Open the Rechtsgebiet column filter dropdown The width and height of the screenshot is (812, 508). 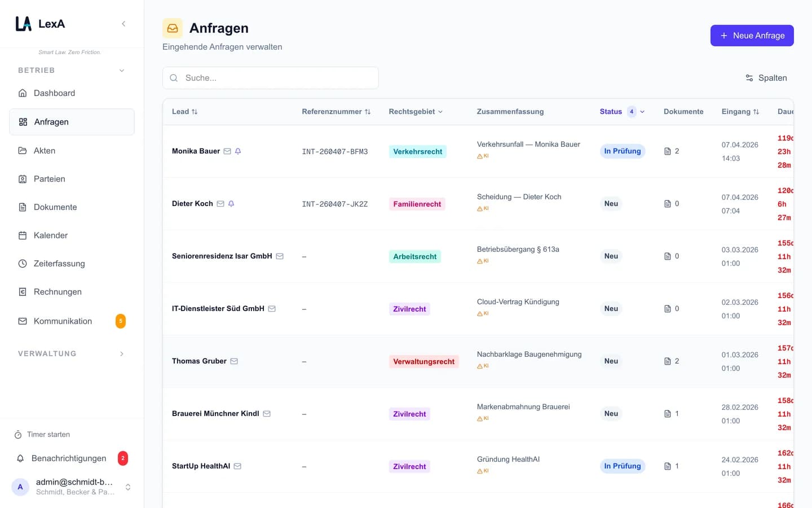click(x=416, y=112)
